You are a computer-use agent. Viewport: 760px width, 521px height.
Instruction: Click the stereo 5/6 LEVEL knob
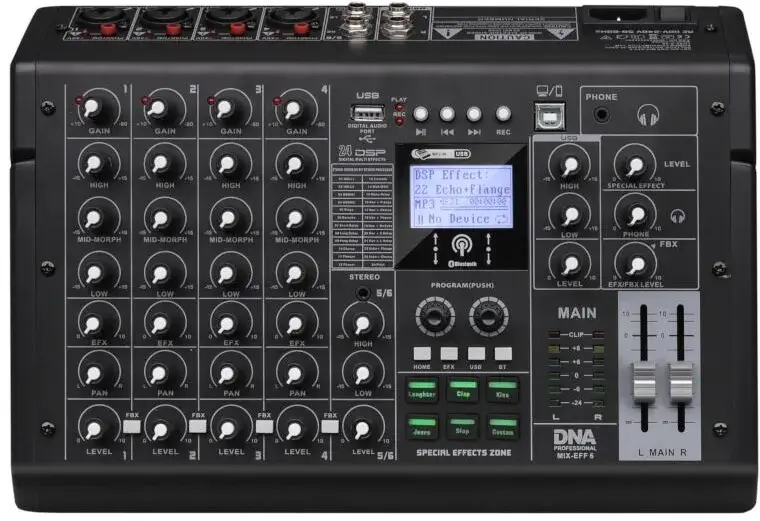tap(362, 429)
